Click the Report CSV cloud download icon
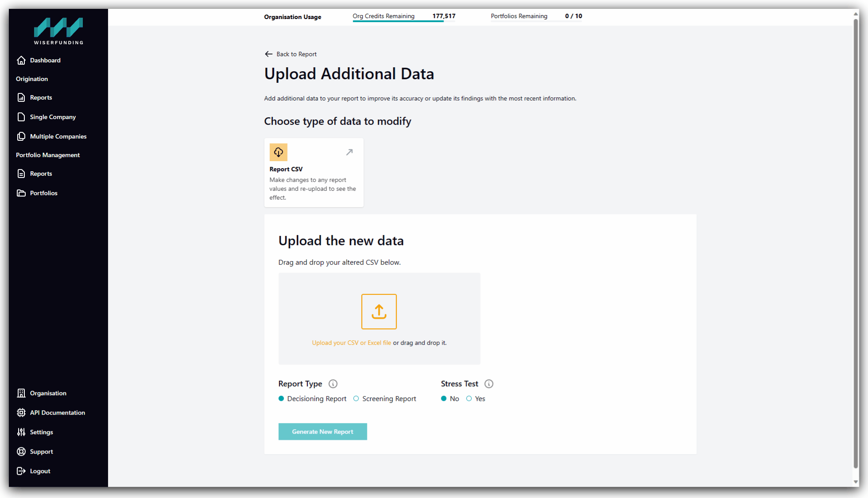The height and width of the screenshot is (498, 868). tap(279, 152)
